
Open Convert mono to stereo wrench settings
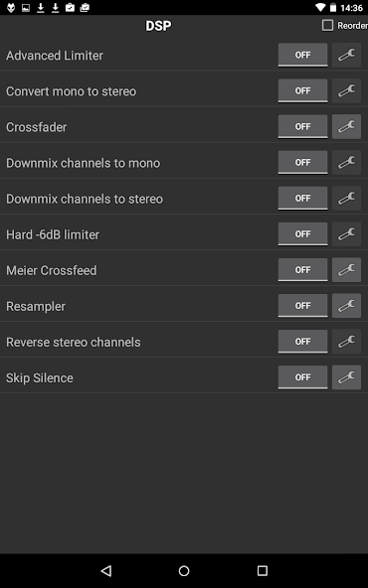pyautogui.click(x=346, y=90)
